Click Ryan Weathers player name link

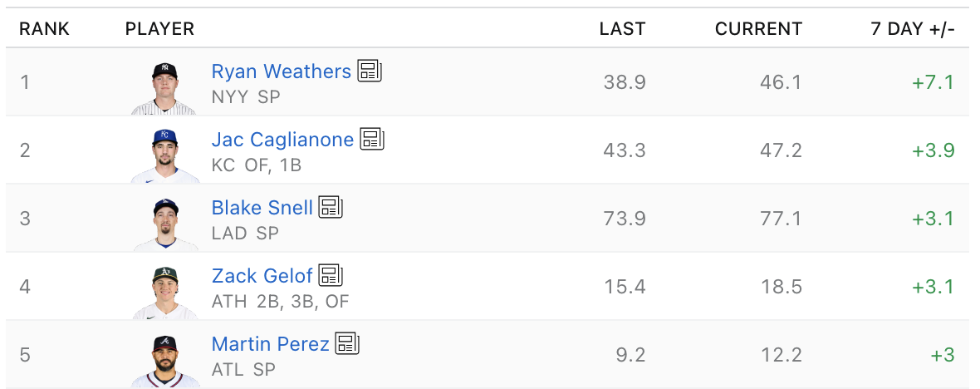[282, 71]
